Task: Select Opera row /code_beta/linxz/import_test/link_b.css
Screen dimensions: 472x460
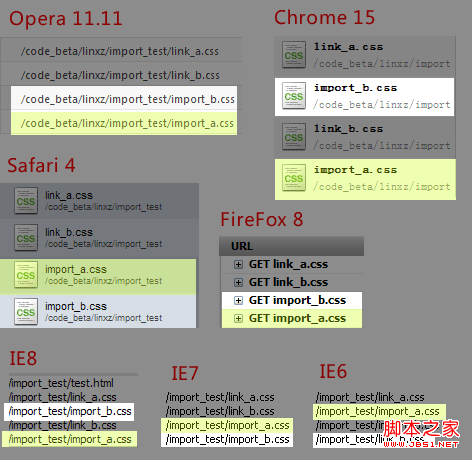Action: tap(121, 75)
